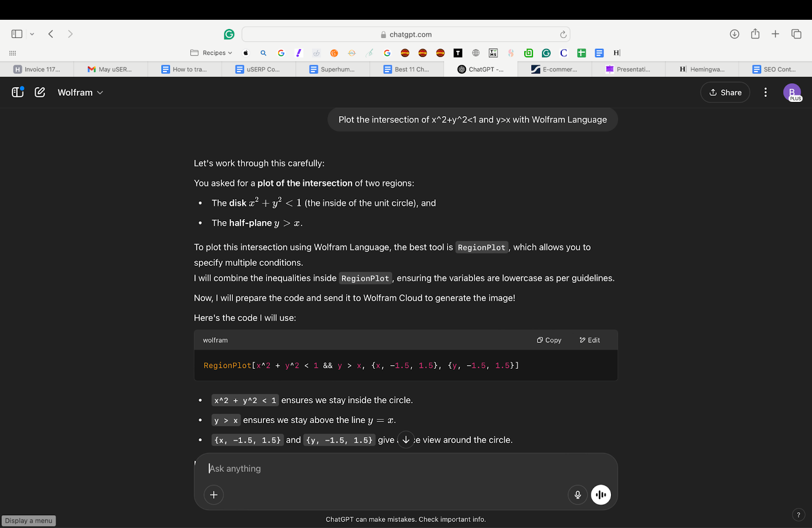Switch to the Superhum... tab
812x528 pixels.
(333, 69)
